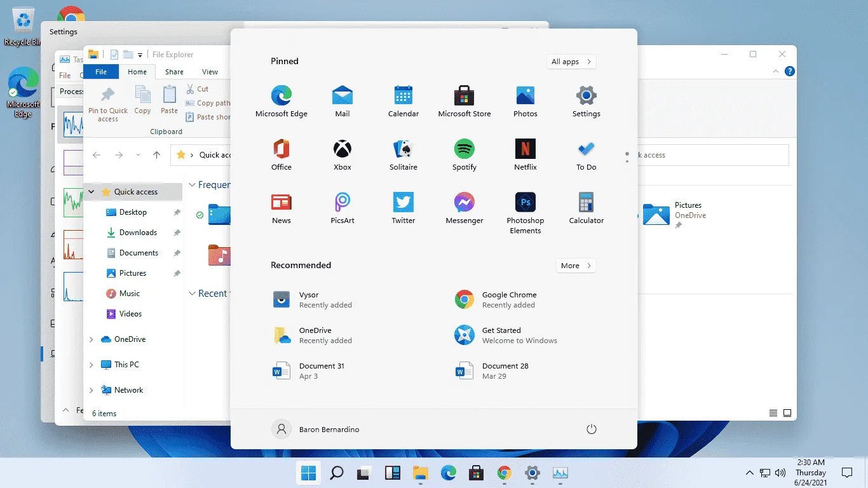Click the More button under Recommended
Screen dimensions: 868x488
tap(576, 266)
